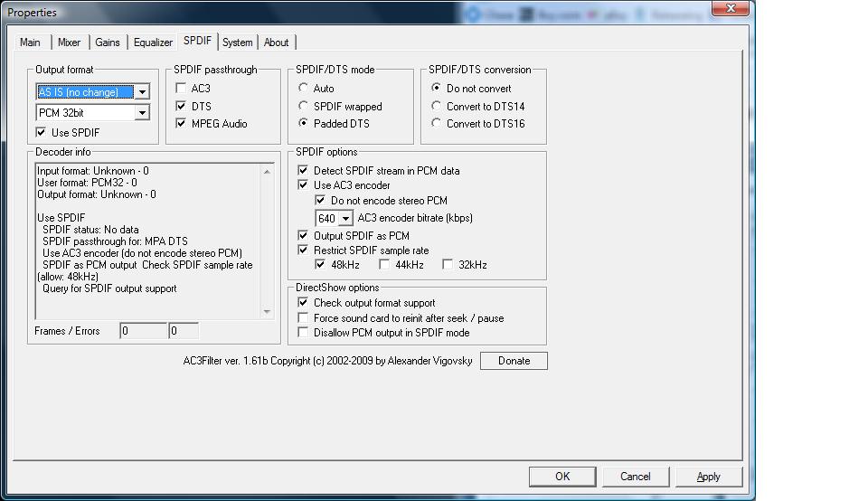Open the PCM 32bit format dropdown
Image resolution: width=868 pixels, height=501 pixels.
[x=142, y=113]
